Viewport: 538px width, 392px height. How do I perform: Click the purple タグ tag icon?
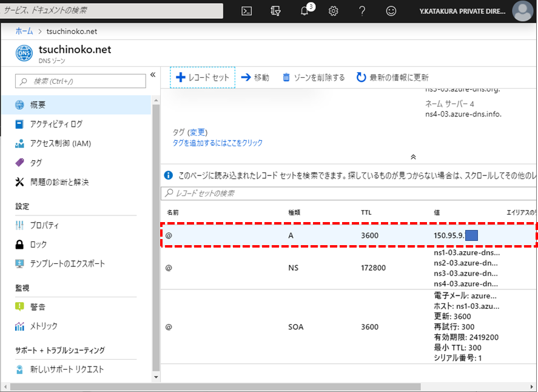[x=19, y=163]
